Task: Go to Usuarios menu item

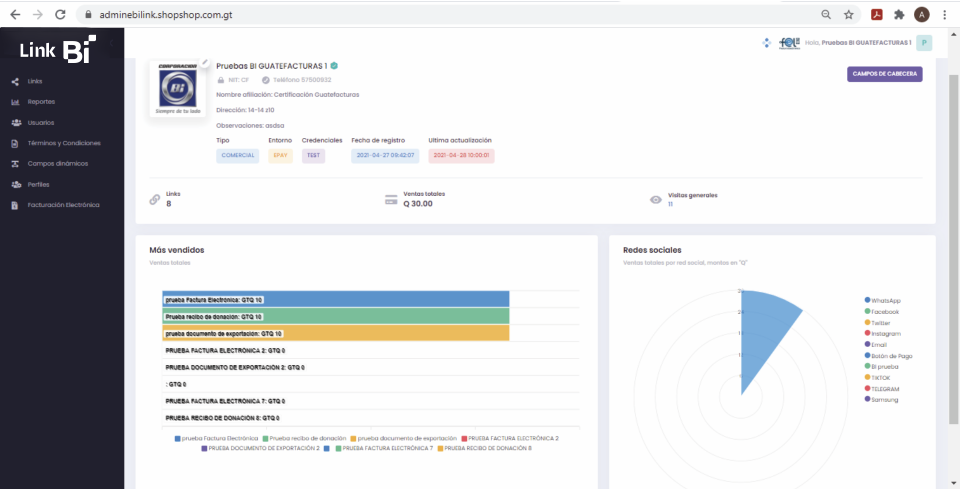Action: pos(40,123)
